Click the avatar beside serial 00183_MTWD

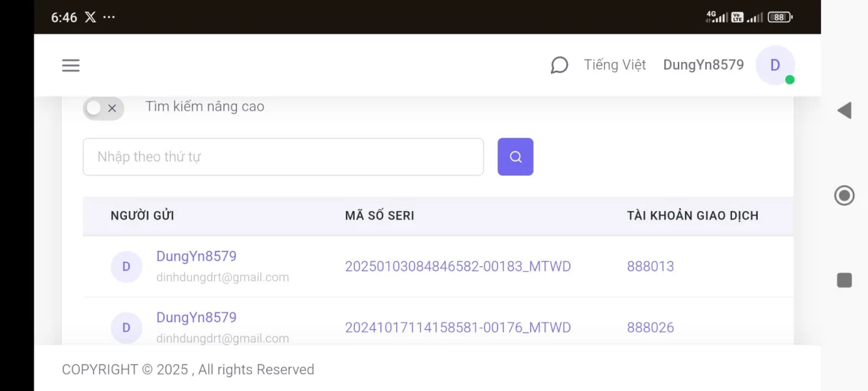(126, 267)
